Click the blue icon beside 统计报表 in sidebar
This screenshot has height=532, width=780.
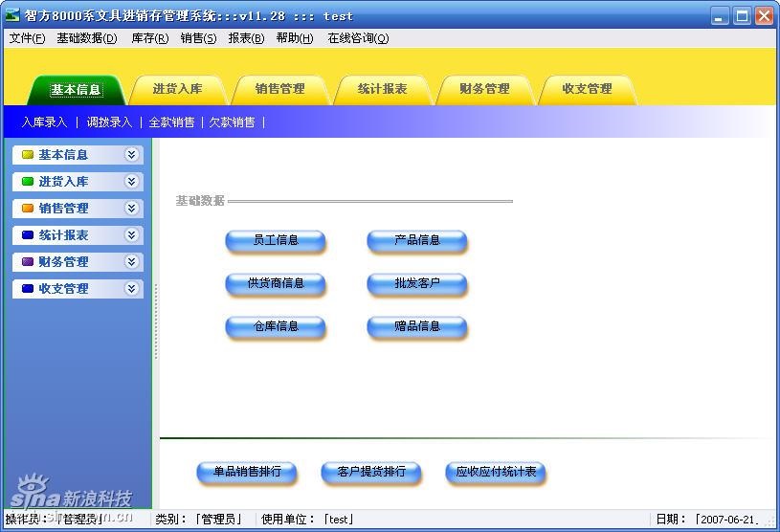[28, 235]
